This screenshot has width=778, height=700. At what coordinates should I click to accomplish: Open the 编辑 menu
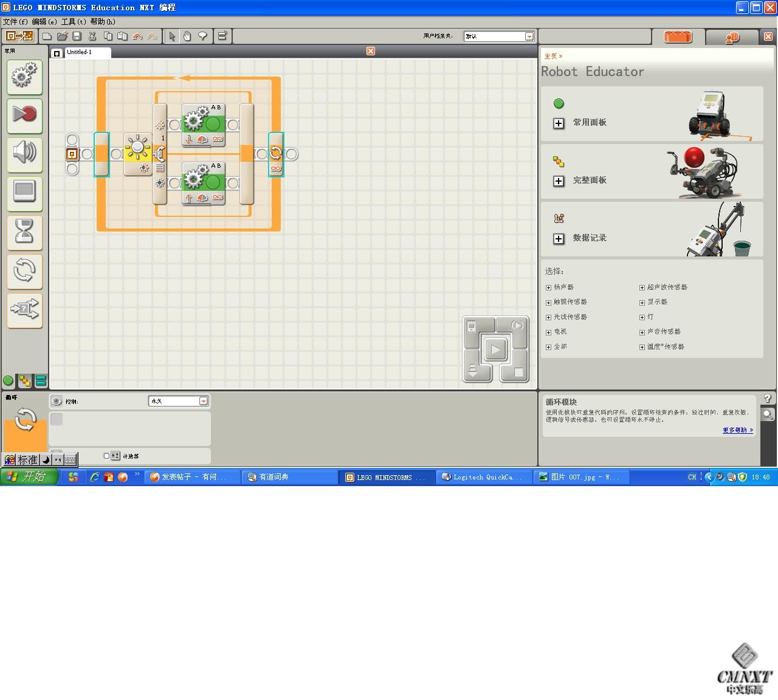click(x=44, y=21)
